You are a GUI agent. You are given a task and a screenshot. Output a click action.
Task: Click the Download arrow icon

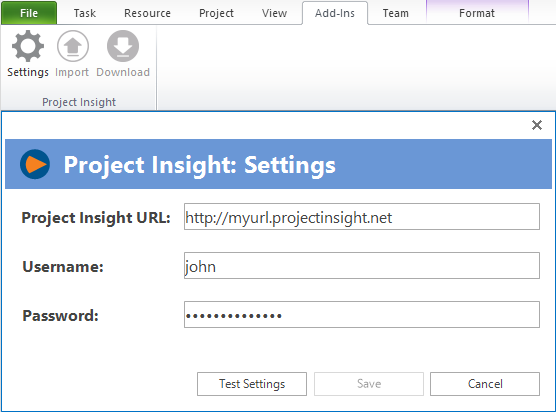pyautogui.click(x=123, y=46)
